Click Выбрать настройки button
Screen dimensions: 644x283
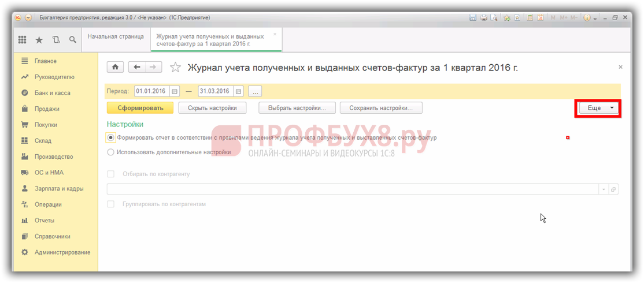[297, 108]
